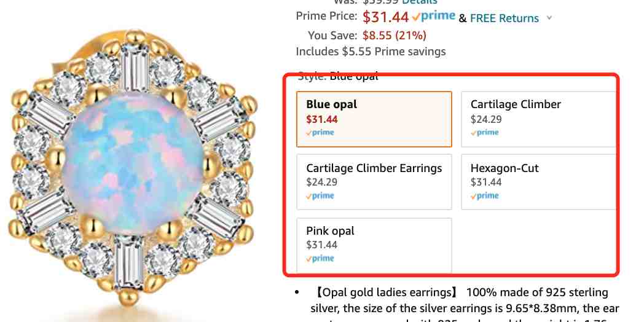Switch style to Hexagon-Cut

tap(539, 182)
